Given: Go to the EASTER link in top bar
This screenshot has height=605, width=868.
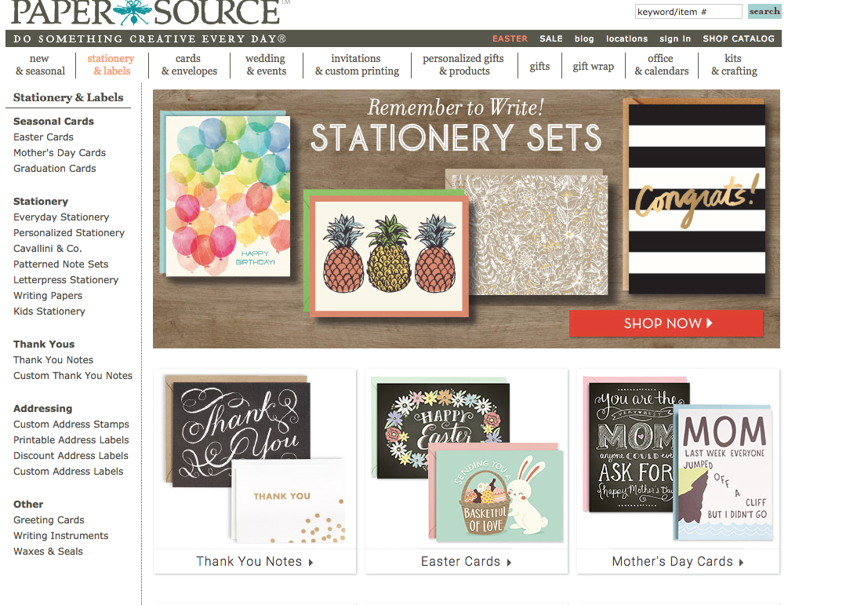Looking at the screenshot, I should (x=510, y=38).
